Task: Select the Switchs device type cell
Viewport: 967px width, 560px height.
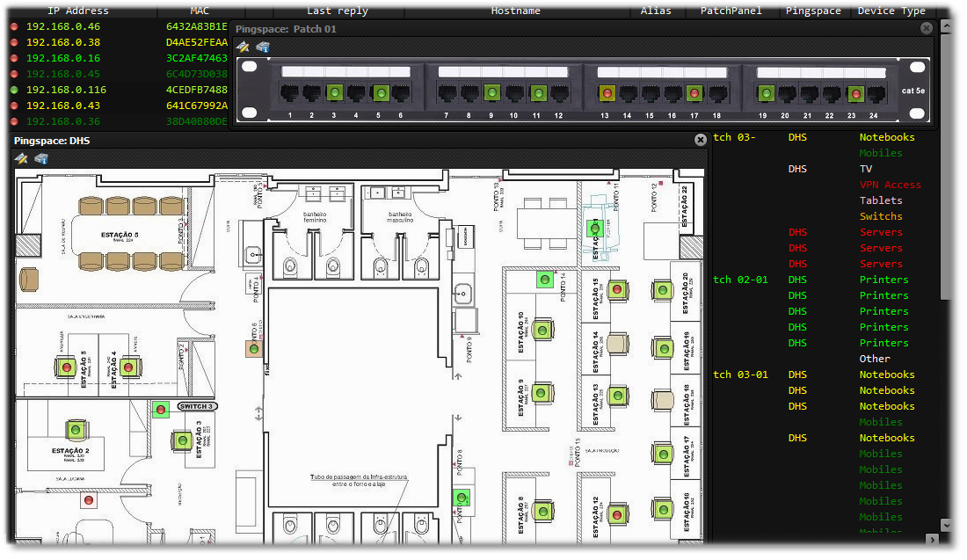Action: point(881,216)
